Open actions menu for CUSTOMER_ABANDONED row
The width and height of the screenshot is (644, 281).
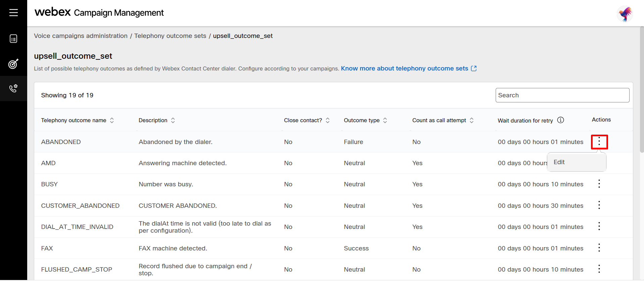click(x=599, y=205)
